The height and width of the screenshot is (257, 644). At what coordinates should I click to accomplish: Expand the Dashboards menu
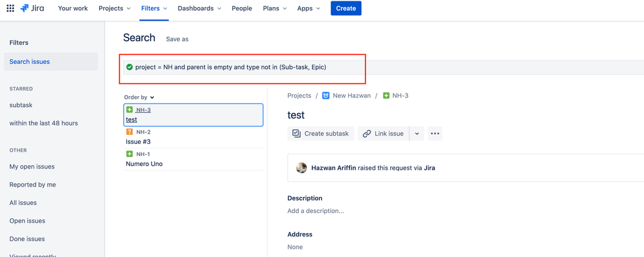200,8
